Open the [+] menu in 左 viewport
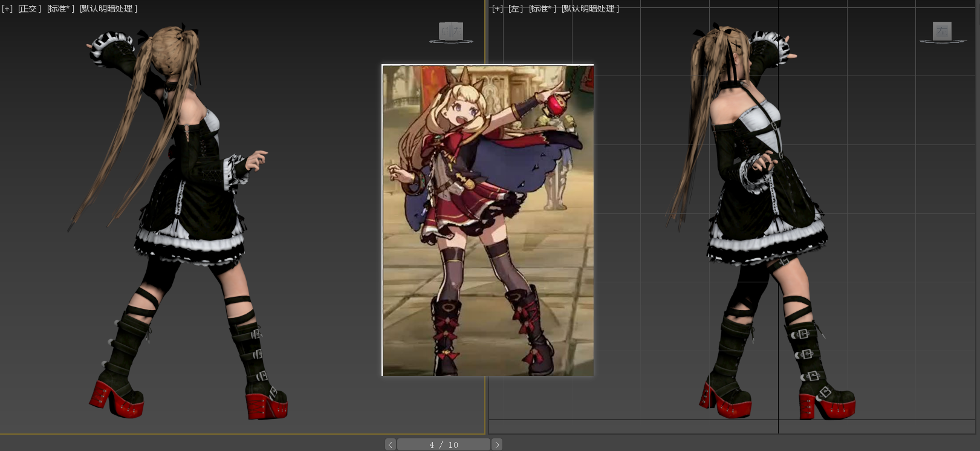The width and height of the screenshot is (980, 451). [497, 8]
